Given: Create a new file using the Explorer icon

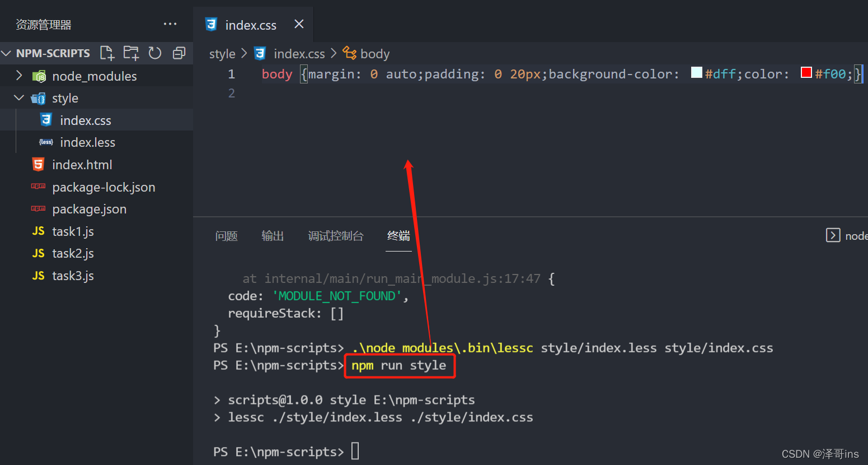Looking at the screenshot, I should [x=107, y=53].
